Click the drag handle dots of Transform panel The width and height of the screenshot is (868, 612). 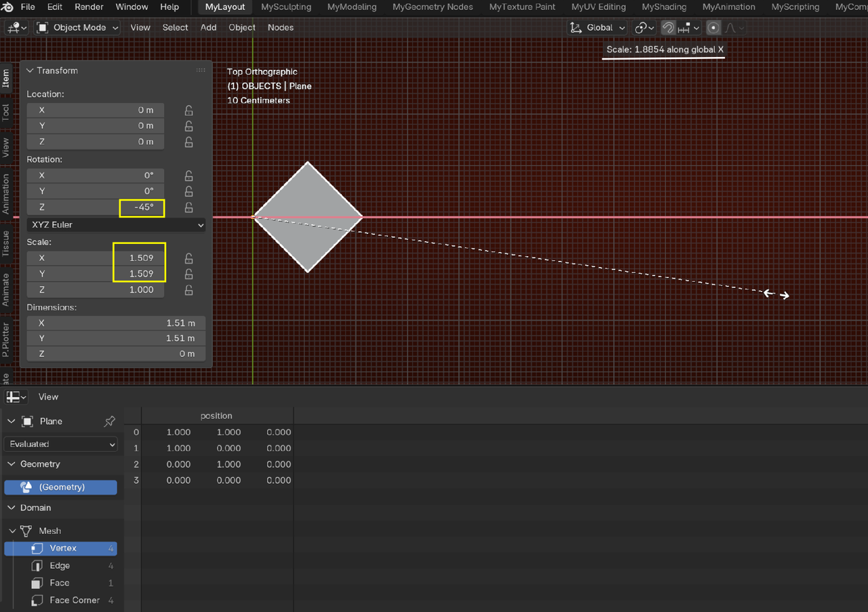(201, 70)
